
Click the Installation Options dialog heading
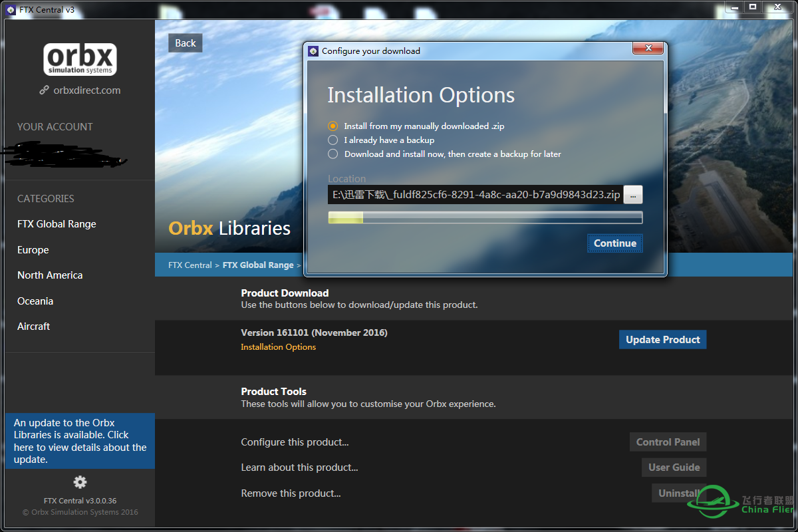click(x=421, y=95)
